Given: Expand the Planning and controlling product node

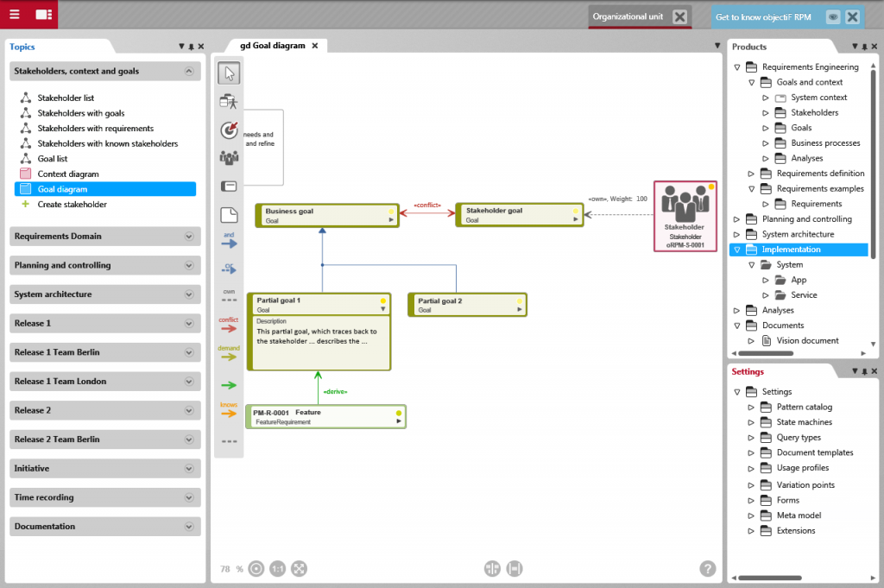Looking at the screenshot, I should pyautogui.click(x=737, y=218).
